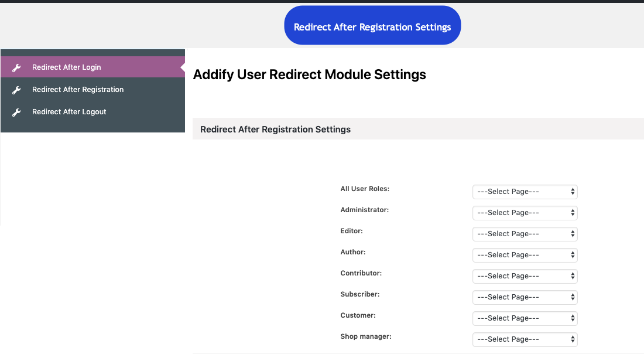
Task: Click the Shop manager label
Action: point(366,336)
